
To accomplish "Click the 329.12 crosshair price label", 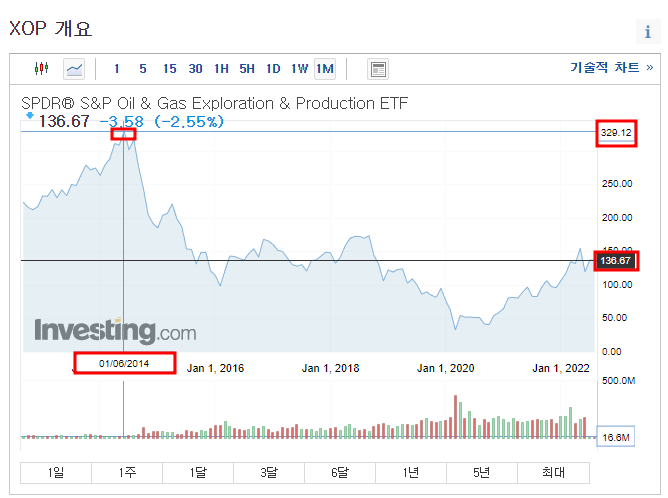I will 616,133.
